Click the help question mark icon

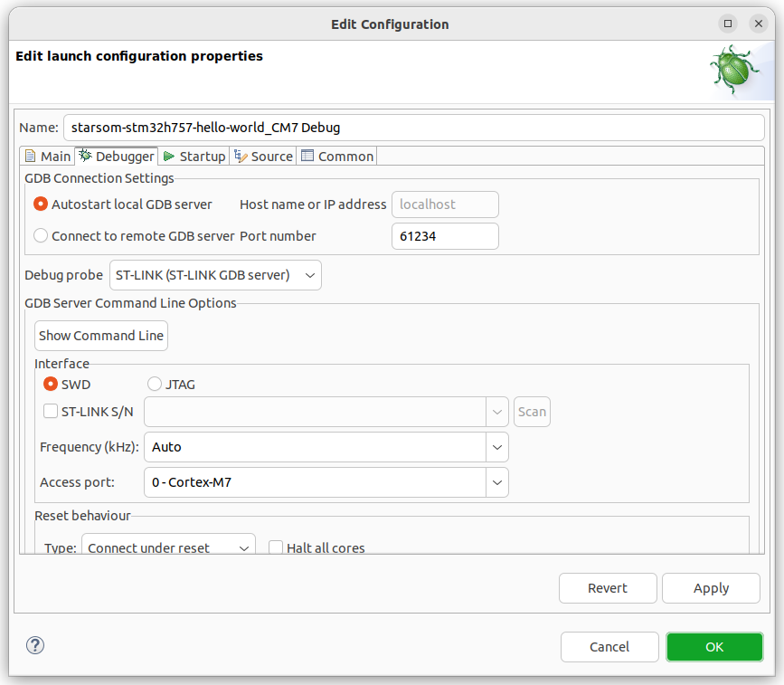pos(35,645)
